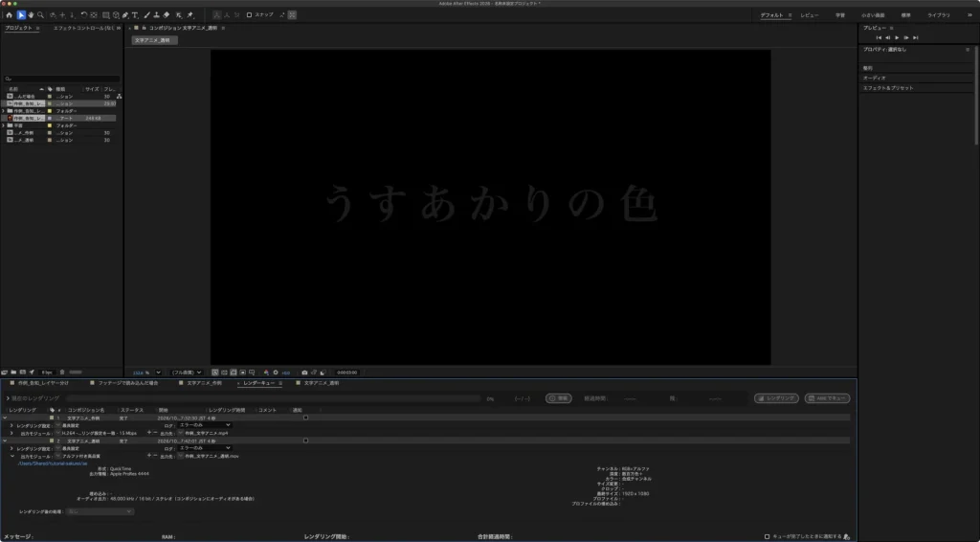Viewport: 980px width, 542px height.
Task: Click the 文字アニメ_透明 breadcrumb button in viewer
Action: coord(154,40)
